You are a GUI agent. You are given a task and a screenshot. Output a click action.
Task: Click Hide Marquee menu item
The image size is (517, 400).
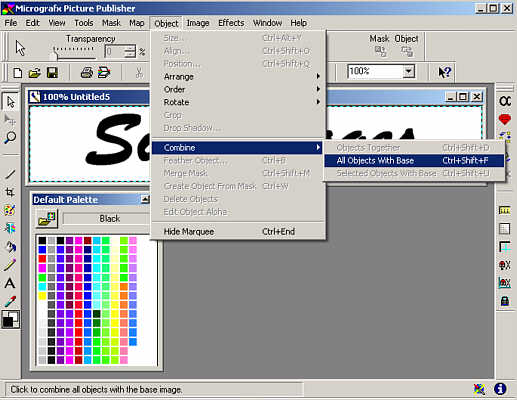pos(238,231)
